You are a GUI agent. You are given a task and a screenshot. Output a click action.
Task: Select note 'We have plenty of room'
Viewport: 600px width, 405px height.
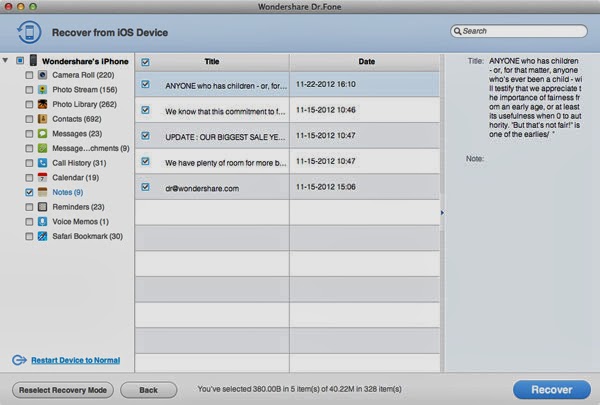click(x=225, y=163)
